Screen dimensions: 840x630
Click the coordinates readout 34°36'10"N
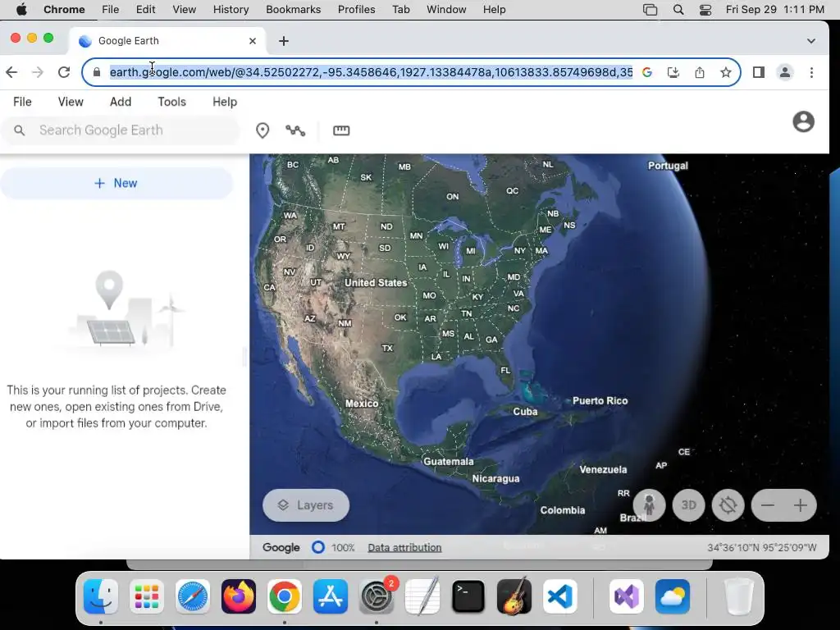coord(762,547)
